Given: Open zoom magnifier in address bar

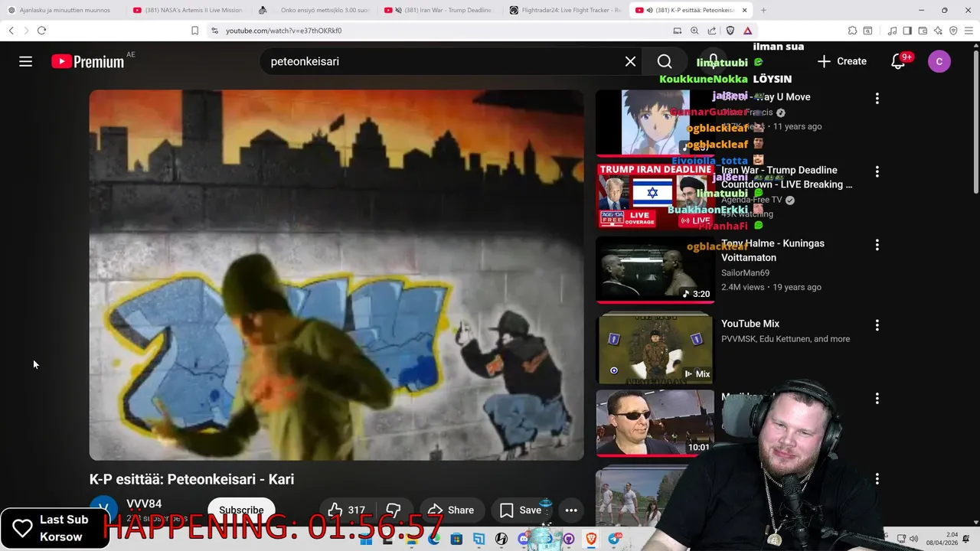Looking at the screenshot, I should click(x=694, y=31).
